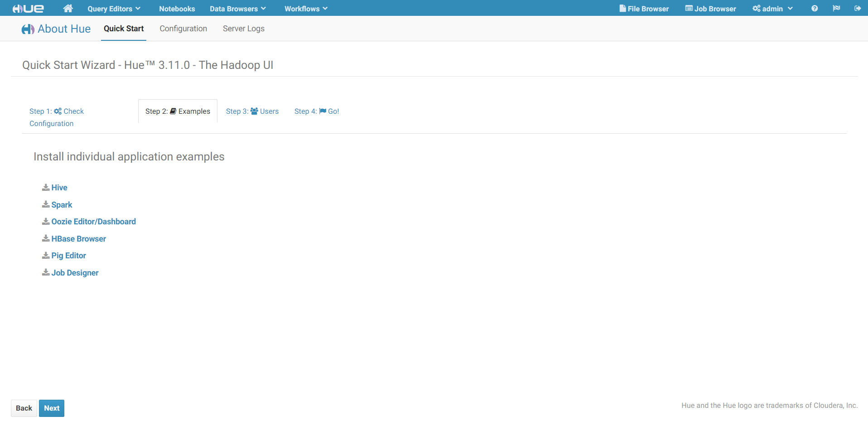868x426 pixels.
Task: Click the gears icon in Step 1
Action: tap(58, 111)
